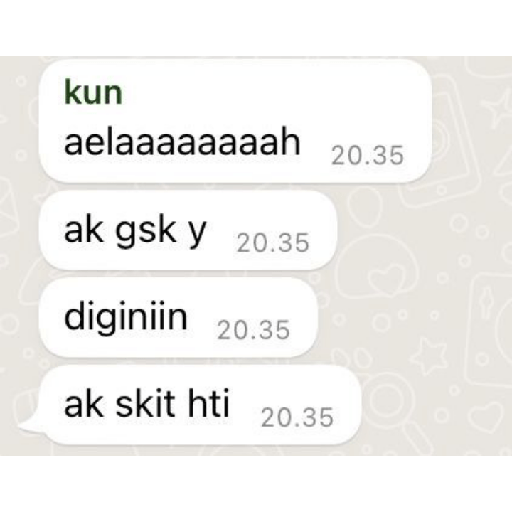Click the timestamp beside "diginiin"
This screenshot has height=512, width=512.
point(254,330)
